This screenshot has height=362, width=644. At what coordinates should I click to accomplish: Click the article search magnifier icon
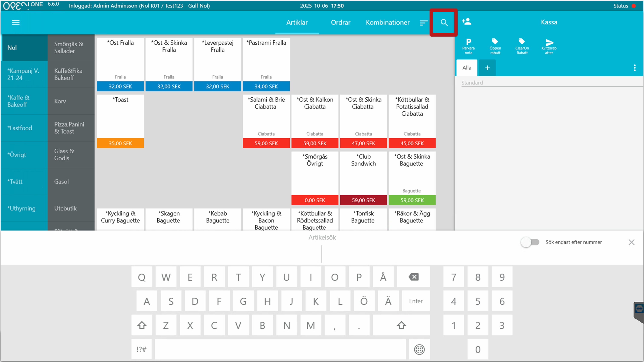point(444,23)
